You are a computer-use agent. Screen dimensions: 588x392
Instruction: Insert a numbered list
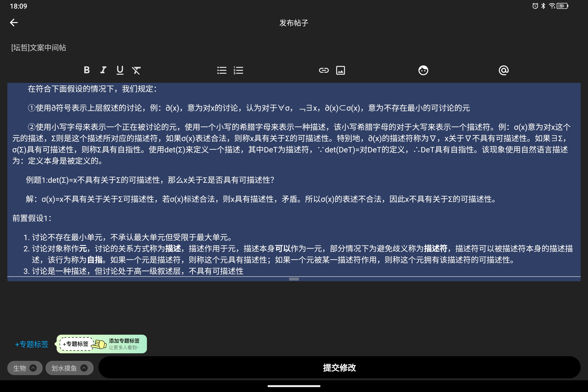click(x=238, y=70)
